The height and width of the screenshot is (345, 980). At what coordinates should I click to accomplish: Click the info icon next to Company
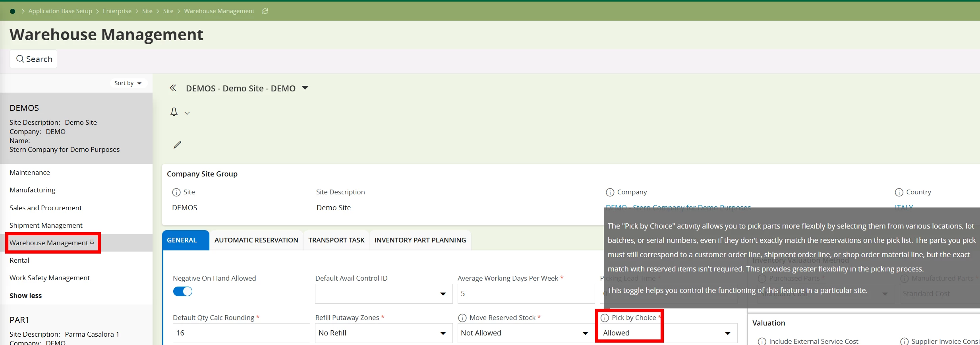(x=610, y=192)
